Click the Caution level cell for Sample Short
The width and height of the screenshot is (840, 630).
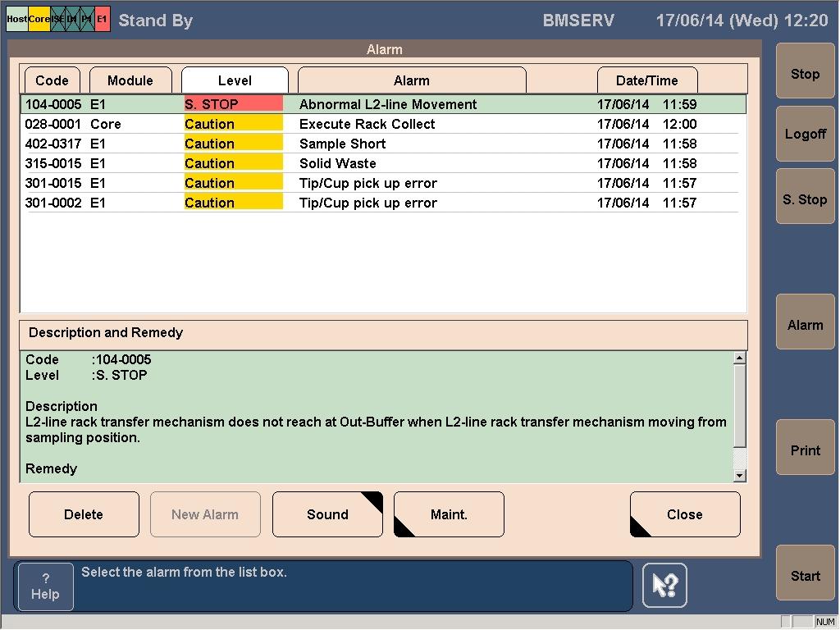(233, 144)
